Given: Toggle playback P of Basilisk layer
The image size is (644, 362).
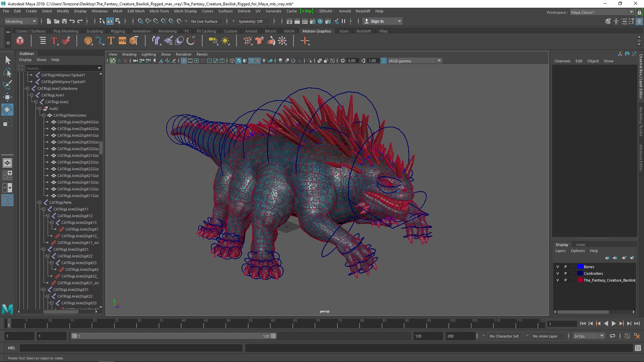Looking at the screenshot, I should pyautogui.click(x=566, y=280).
